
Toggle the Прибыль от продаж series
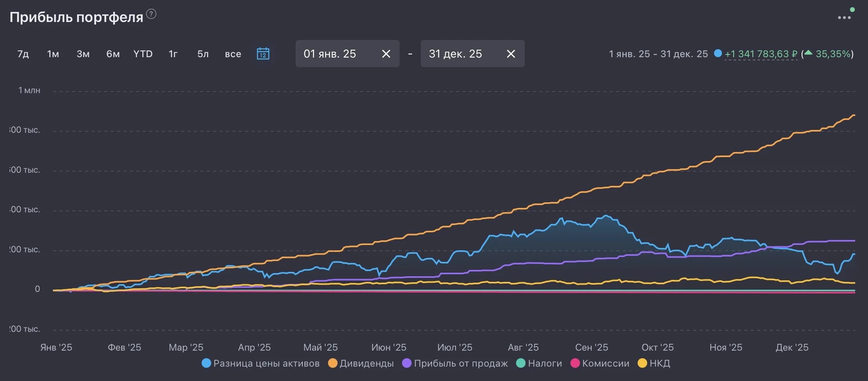click(455, 363)
